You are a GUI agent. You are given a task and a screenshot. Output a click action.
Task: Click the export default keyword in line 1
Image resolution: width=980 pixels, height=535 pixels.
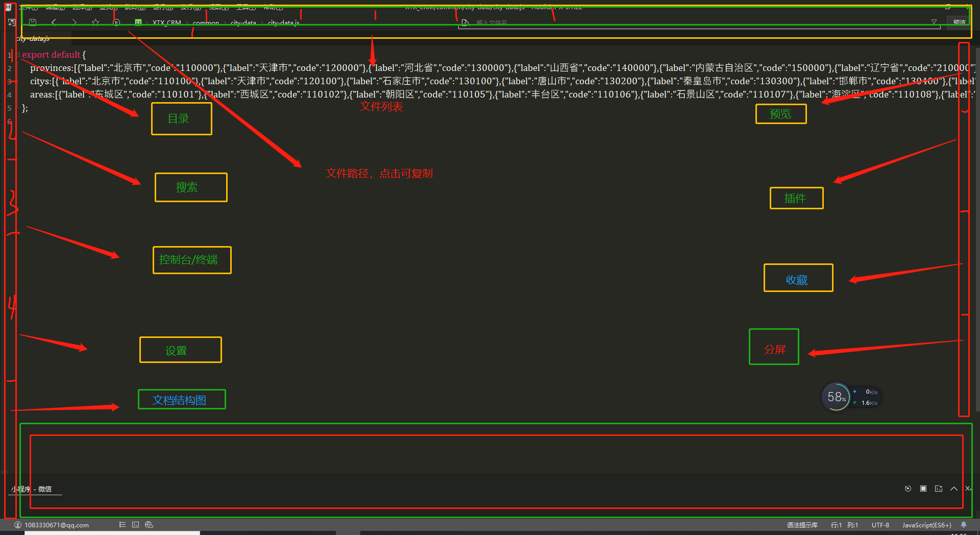[x=51, y=55]
